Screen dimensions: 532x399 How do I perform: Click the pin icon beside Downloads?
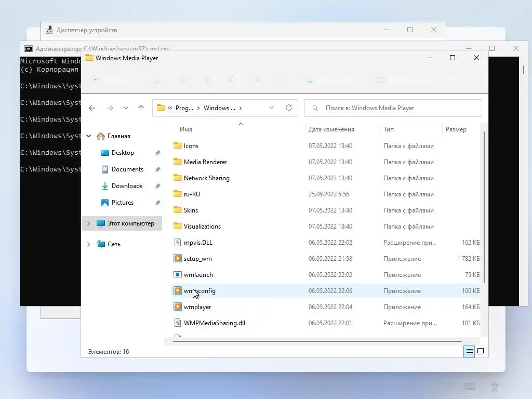tap(158, 186)
